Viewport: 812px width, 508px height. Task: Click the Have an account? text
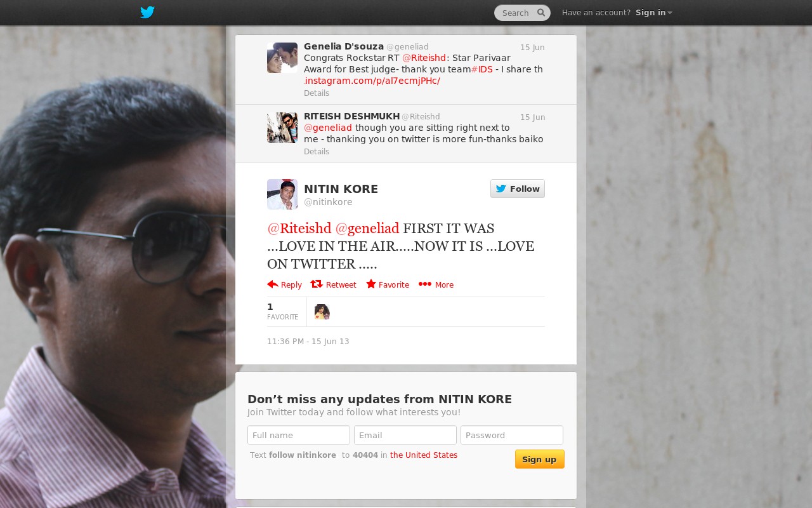tap(596, 13)
